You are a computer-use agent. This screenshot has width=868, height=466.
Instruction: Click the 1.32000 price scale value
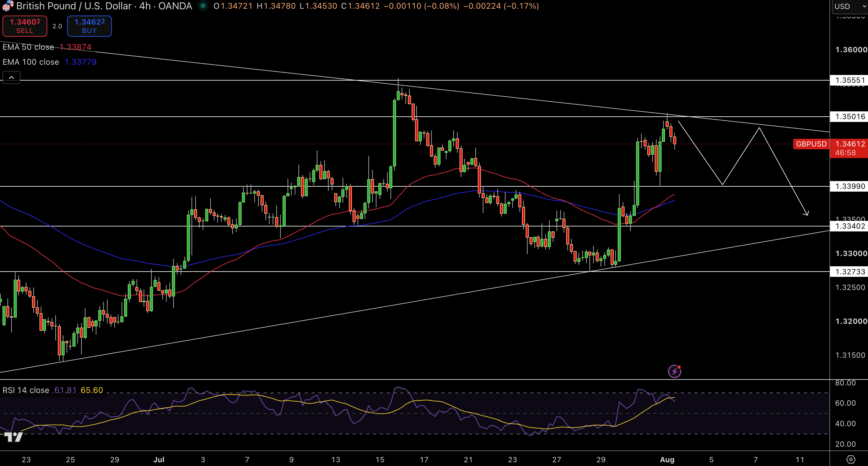tap(851, 321)
